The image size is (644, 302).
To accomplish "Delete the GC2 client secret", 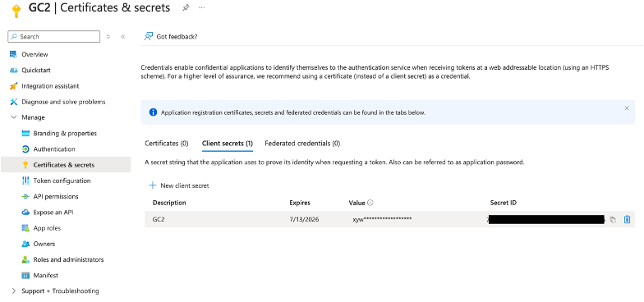I will (x=627, y=220).
